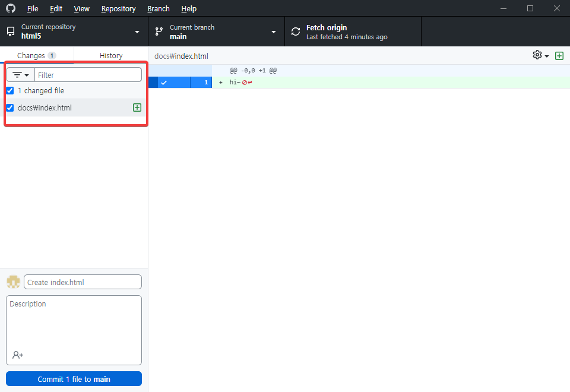
Task: Uncheck docs\index.html for staging
Action: [x=8, y=108]
